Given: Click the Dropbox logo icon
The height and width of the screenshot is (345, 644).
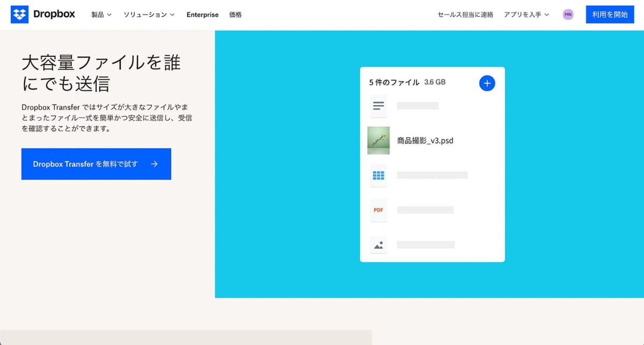Looking at the screenshot, I should tap(19, 14).
